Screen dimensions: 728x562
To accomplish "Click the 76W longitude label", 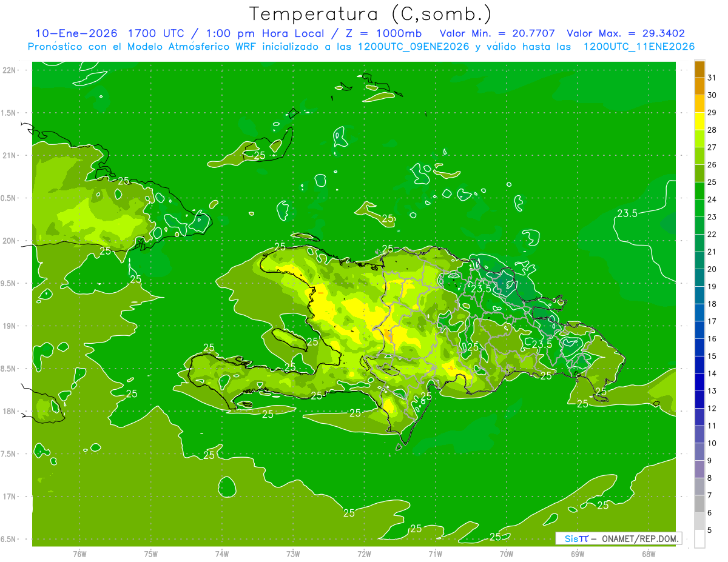I will click(79, 554).
